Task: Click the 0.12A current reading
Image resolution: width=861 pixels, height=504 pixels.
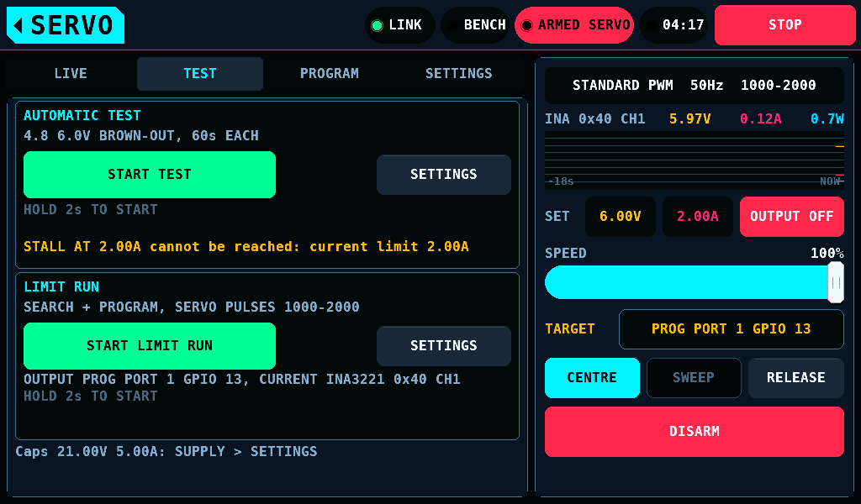Action: click(760, 119)
